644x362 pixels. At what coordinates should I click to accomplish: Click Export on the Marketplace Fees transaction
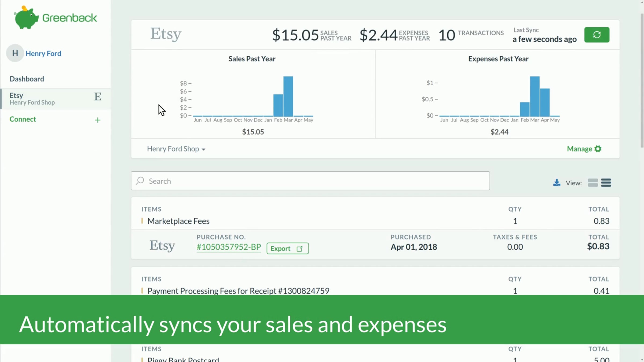point(288,248)
